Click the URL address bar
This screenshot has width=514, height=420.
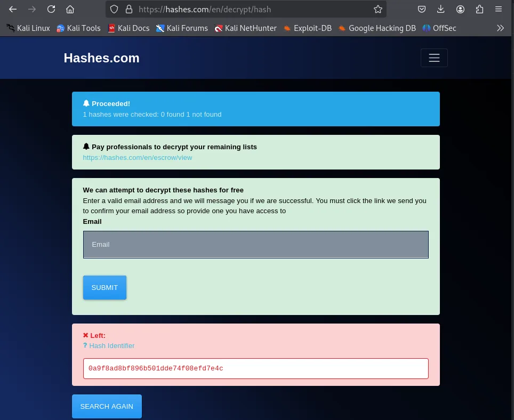point(246,9)
